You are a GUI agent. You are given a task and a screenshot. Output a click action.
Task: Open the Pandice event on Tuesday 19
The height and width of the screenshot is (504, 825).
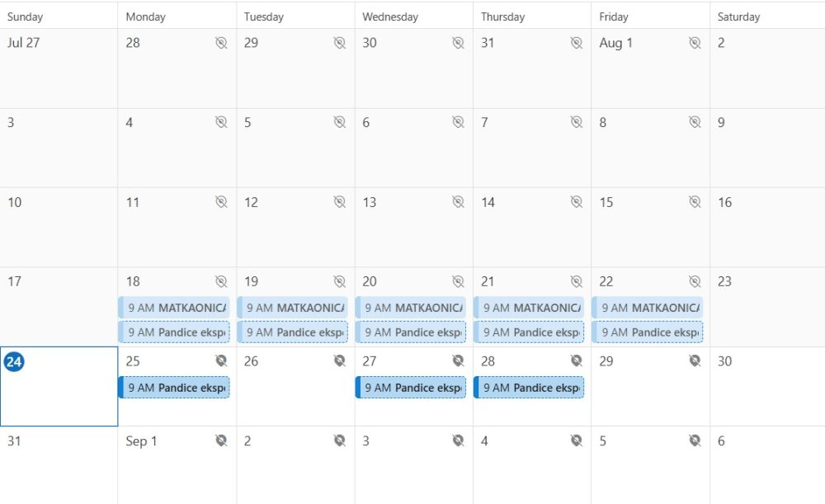(x=293, y=332)
